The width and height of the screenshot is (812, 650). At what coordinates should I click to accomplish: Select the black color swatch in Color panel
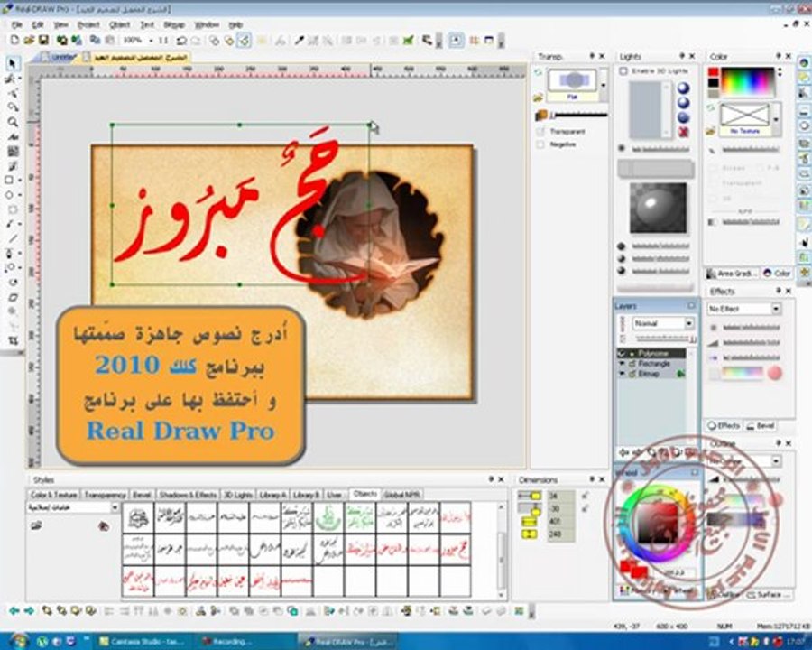(x=714, y=82)
